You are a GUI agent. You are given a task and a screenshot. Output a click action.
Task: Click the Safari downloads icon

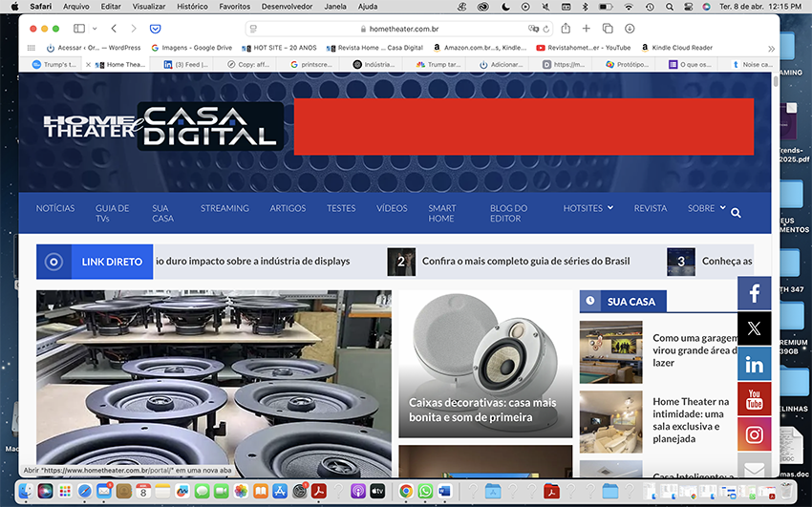(x=630, y=29)
